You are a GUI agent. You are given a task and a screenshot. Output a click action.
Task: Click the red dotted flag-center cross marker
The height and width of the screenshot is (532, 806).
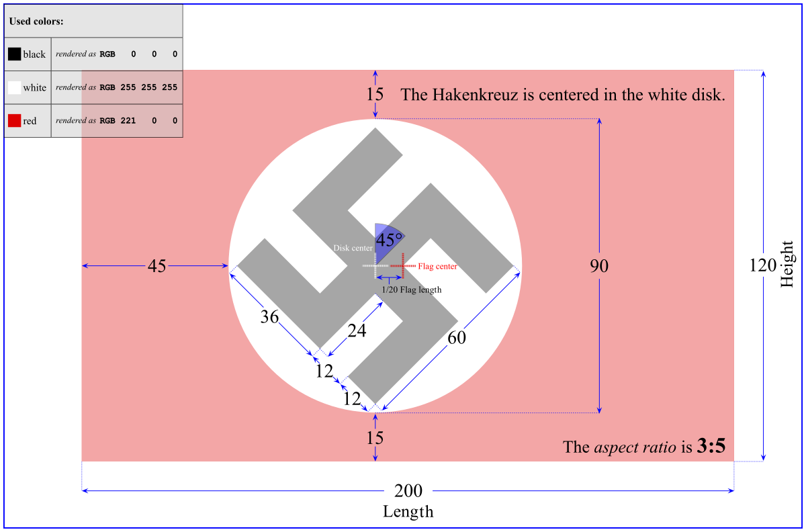click(x=404, y=266)
